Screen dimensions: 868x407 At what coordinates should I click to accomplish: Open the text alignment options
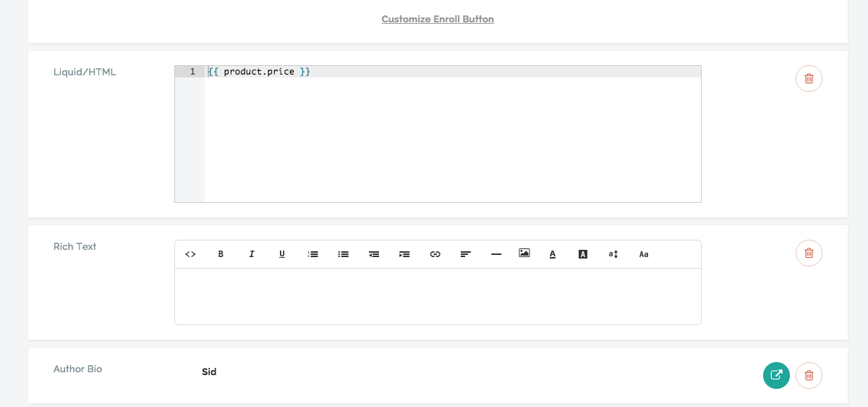(x=466, y=254)
